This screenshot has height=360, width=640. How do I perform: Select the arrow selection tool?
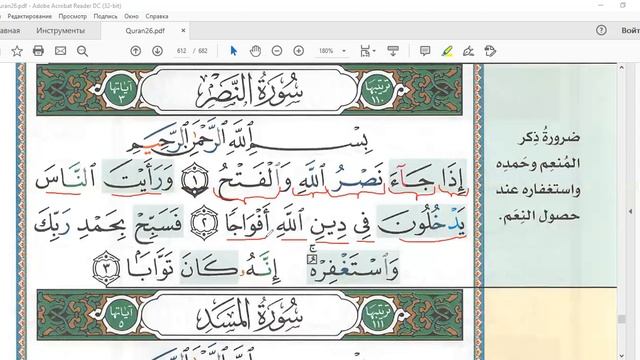click(x=233, y=51)
